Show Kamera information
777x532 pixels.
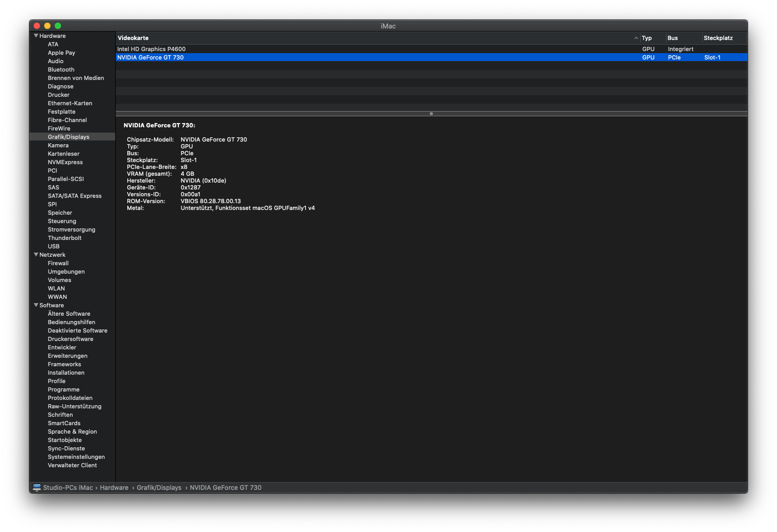[x=58, y=145]
